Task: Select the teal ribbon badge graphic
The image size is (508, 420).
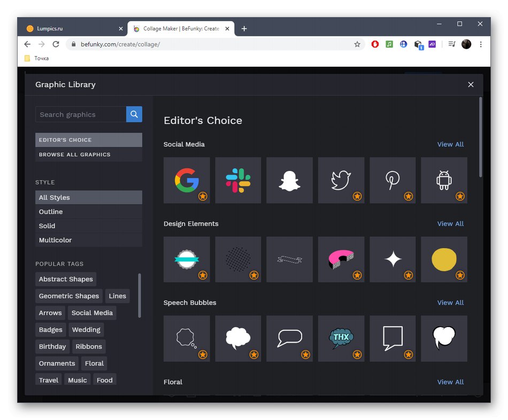Action: click(x=187, y=259)
